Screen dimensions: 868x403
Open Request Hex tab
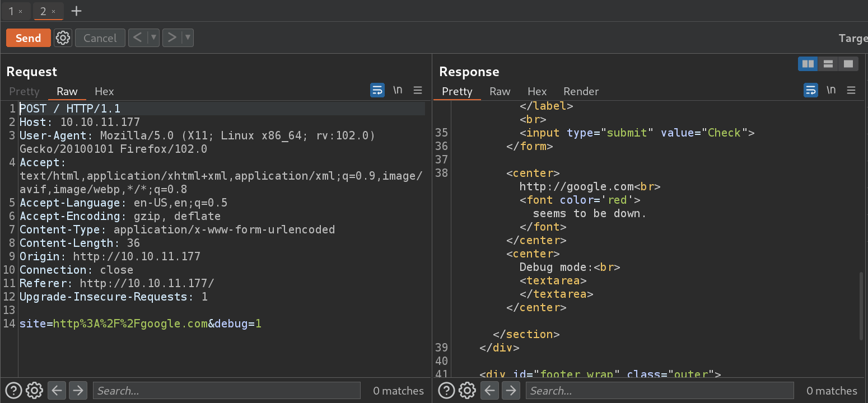[x=104, y=91]
